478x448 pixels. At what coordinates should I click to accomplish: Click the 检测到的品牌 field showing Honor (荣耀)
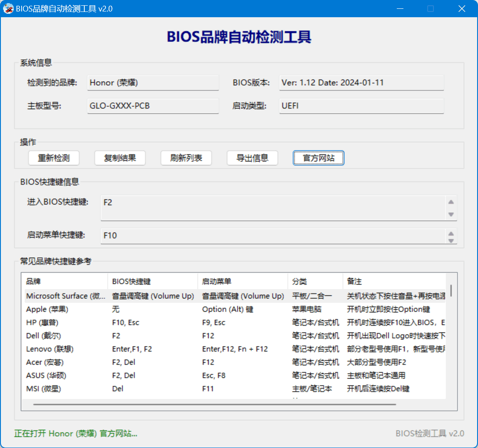(153, 83)
